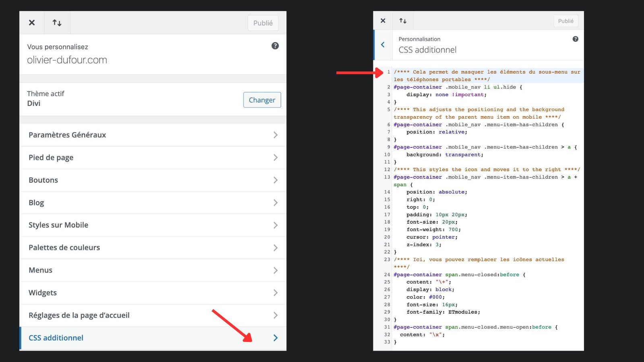Close the customizer in the right panel

(383, 21)
